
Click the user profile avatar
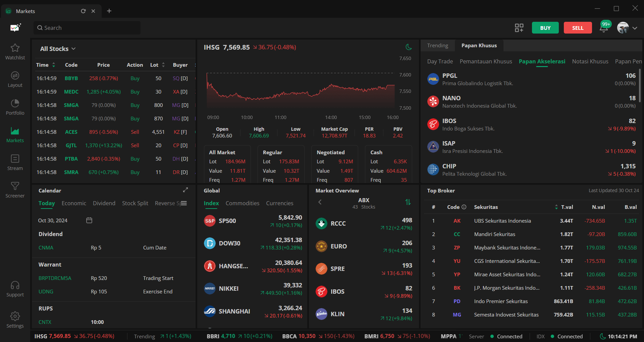[x=623, y=28]
